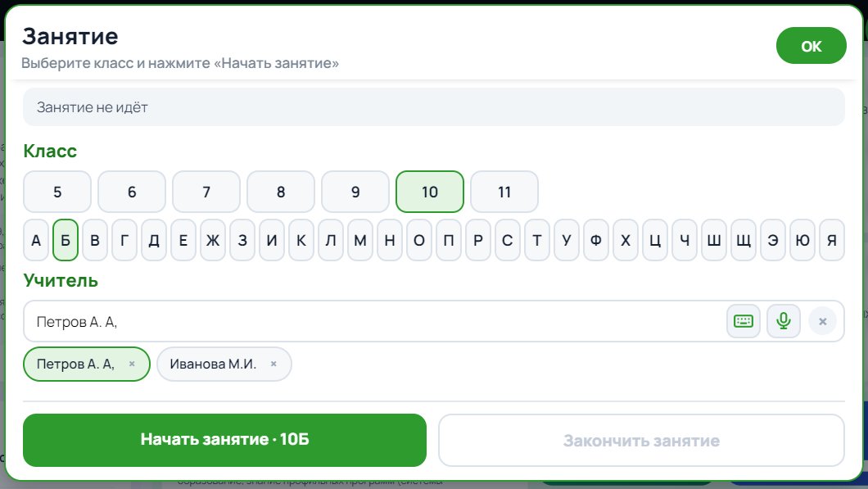Select class grade 8
The image size is (868, 489).
281,192
